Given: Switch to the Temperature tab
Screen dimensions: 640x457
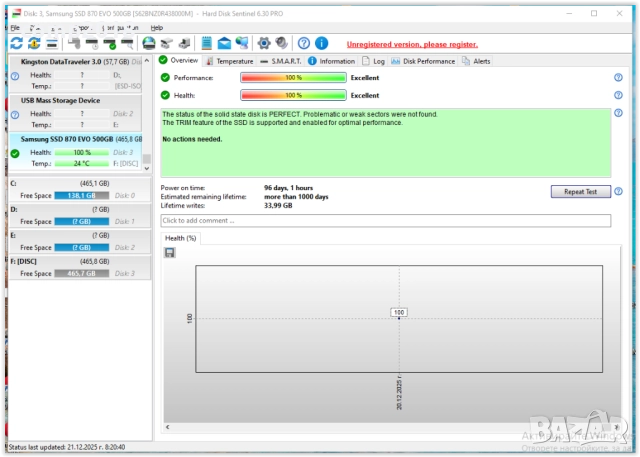Looking at the screenshot, I should click(229, 61).
